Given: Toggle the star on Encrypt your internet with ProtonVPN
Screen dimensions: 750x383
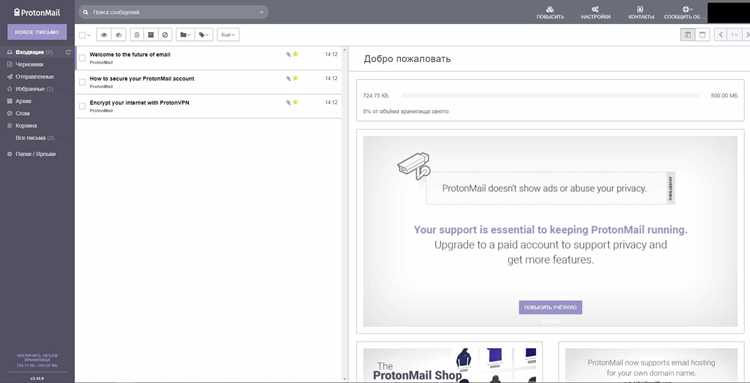Looking at the screenshot, I should point(296,102).
